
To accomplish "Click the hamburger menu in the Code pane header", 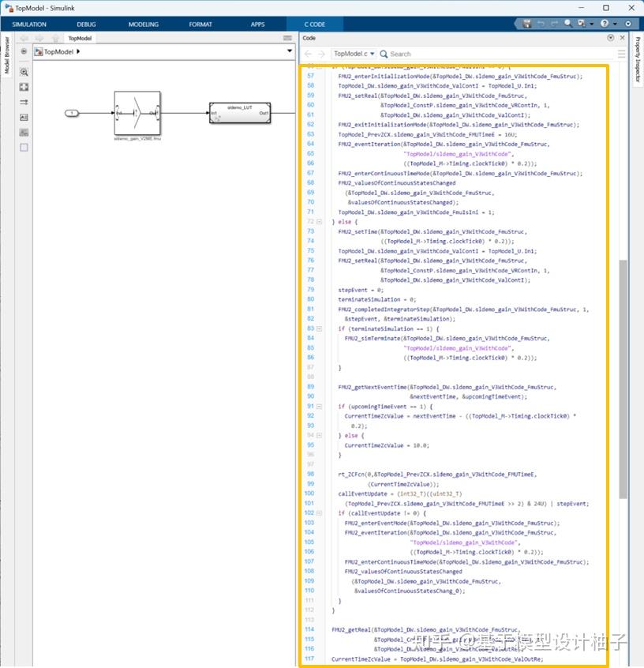I will click(x=622, y=52).
